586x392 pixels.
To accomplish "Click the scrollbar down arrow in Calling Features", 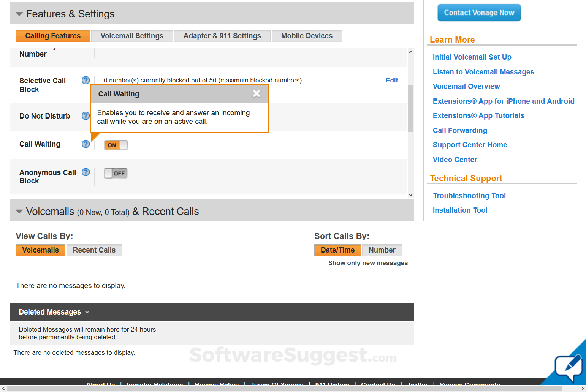I will [x=410, y=194].
